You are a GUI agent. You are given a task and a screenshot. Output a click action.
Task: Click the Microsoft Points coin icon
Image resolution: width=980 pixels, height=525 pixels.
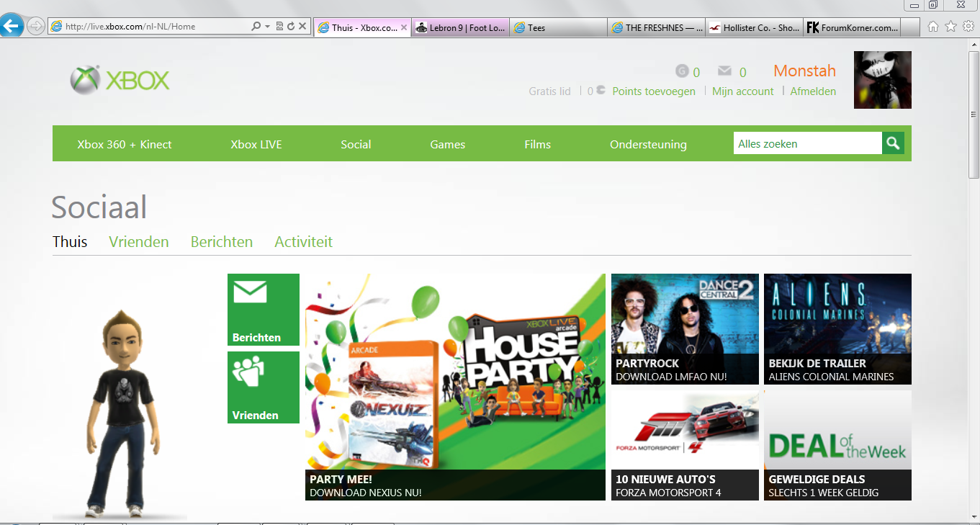pyautogui.click(x=601, y=91)
